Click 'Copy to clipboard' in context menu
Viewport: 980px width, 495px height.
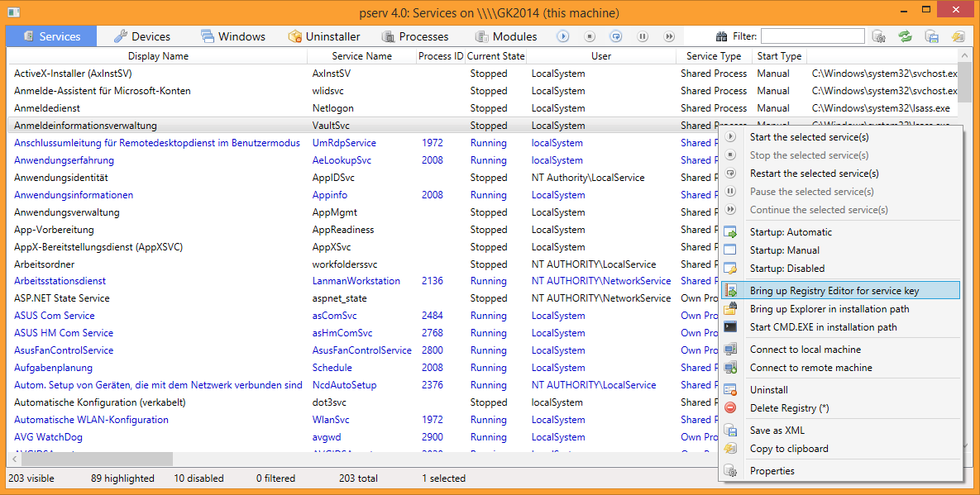pyautogui.click(x=788, y=449)
